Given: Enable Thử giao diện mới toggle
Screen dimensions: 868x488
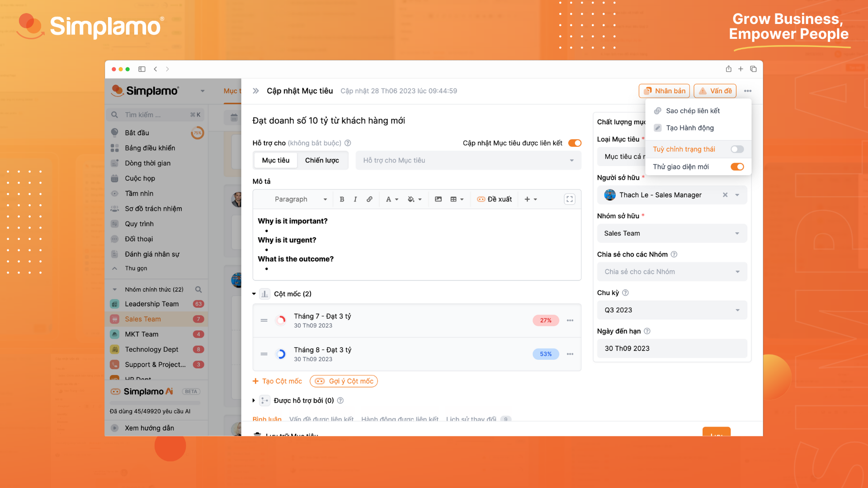Looking at the screenshot, I should (x=738, y=166).
